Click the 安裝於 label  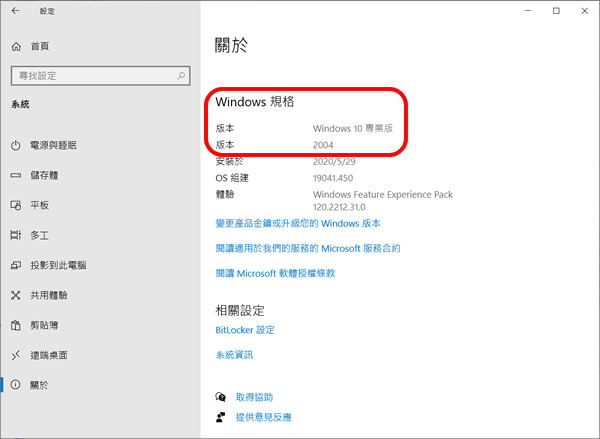229,162
